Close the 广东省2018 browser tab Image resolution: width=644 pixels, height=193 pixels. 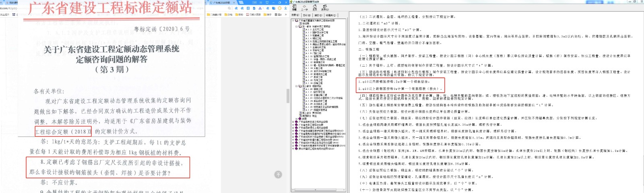click(234, 2)
